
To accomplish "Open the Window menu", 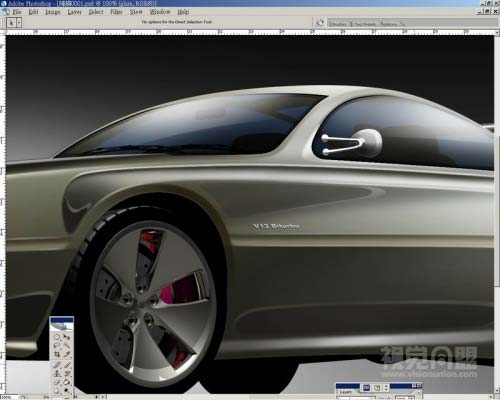I will click(x=160, y=12).
